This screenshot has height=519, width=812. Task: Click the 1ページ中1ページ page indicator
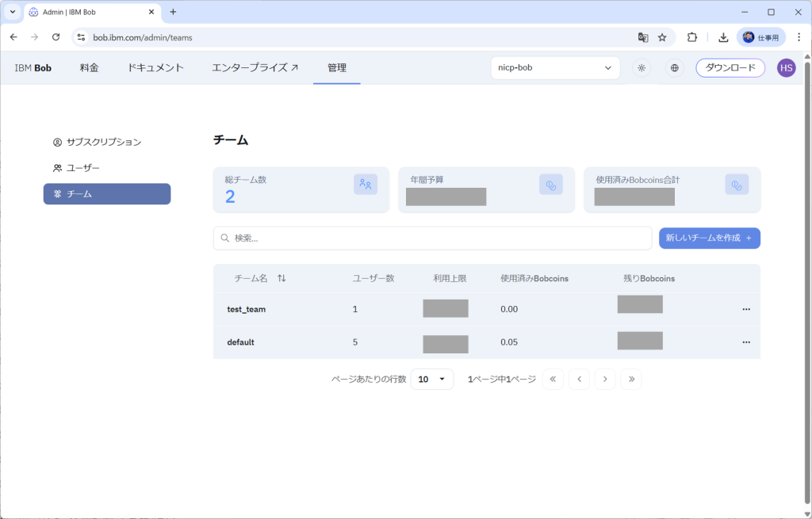tap(501, 380)
